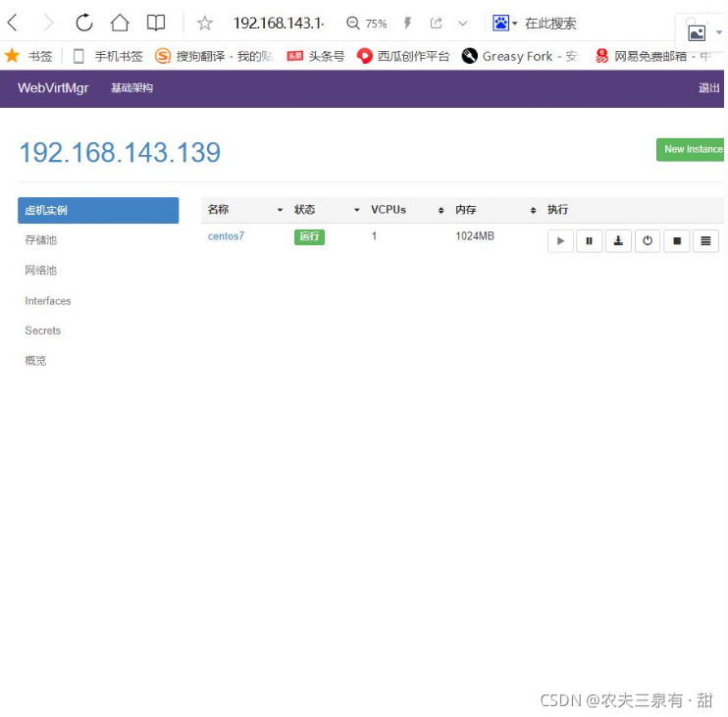
Task: Click the 执行 column header
Action: 557,210
